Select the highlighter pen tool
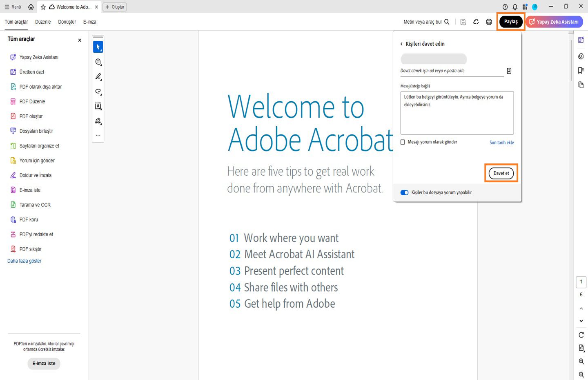 click(98, 77)
